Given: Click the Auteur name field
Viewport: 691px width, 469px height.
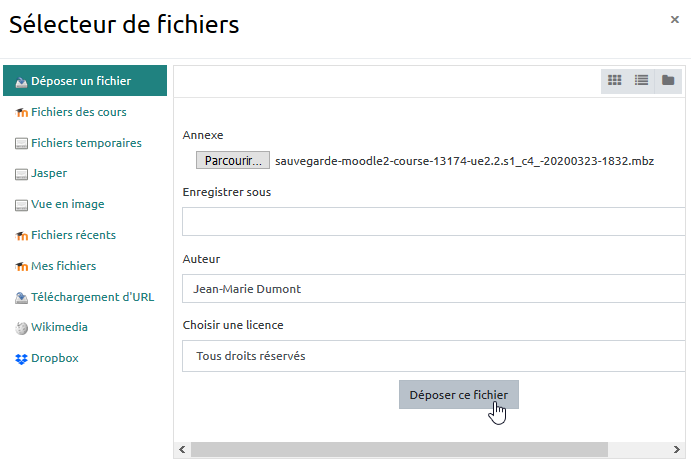Looking at the screenshot, I should pyautogui.click(x=435, y=289).
